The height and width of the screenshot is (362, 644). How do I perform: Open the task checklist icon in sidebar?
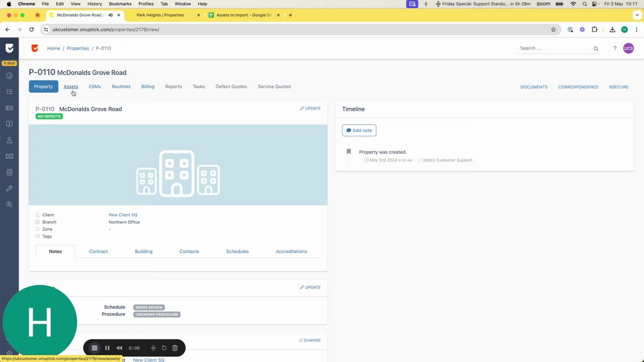[9, 92]
